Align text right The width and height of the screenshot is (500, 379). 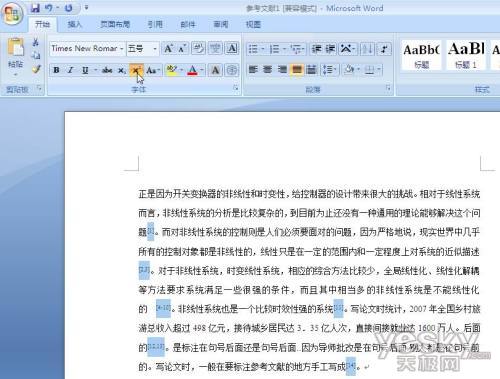pyautogui.click(x=282, y=70)
